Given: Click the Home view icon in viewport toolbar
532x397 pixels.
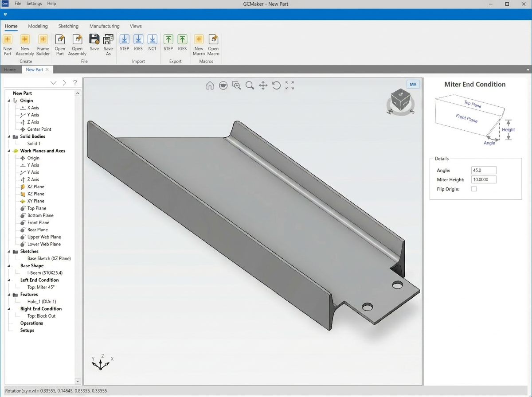Looking at the screenshot, I should [x=210, y=86].
